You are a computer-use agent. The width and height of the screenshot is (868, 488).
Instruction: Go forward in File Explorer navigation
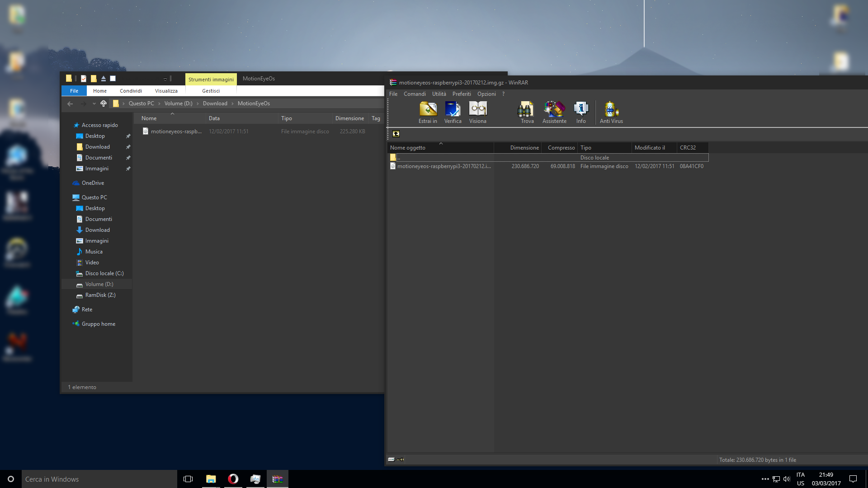point(83,103)
